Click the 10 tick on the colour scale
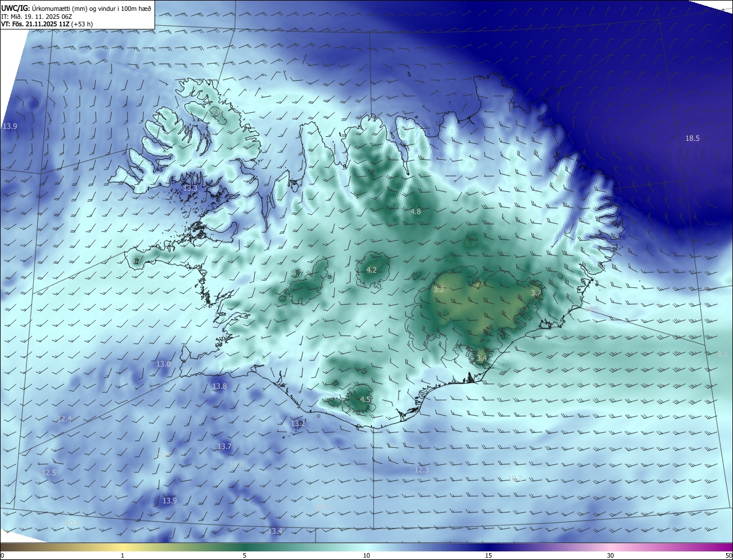 [x=366, y=555]
